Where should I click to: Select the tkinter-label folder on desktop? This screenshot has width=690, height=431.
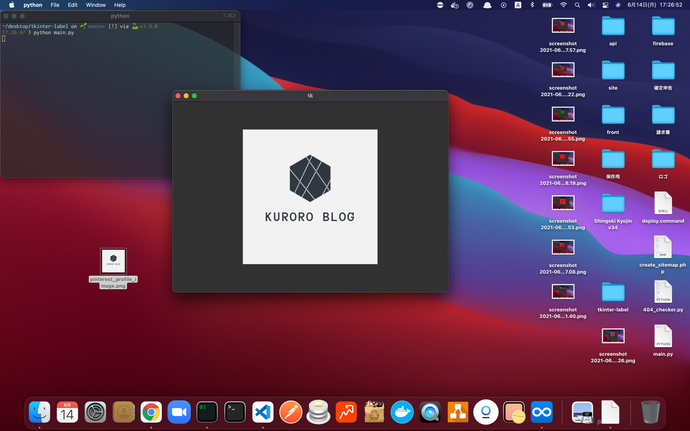coord(613,297)
